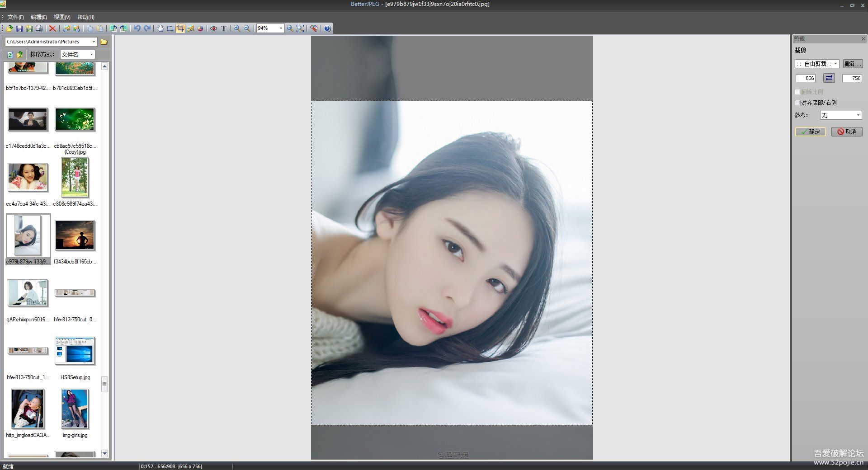Open the Help icon with question mark

pos(326,28)
